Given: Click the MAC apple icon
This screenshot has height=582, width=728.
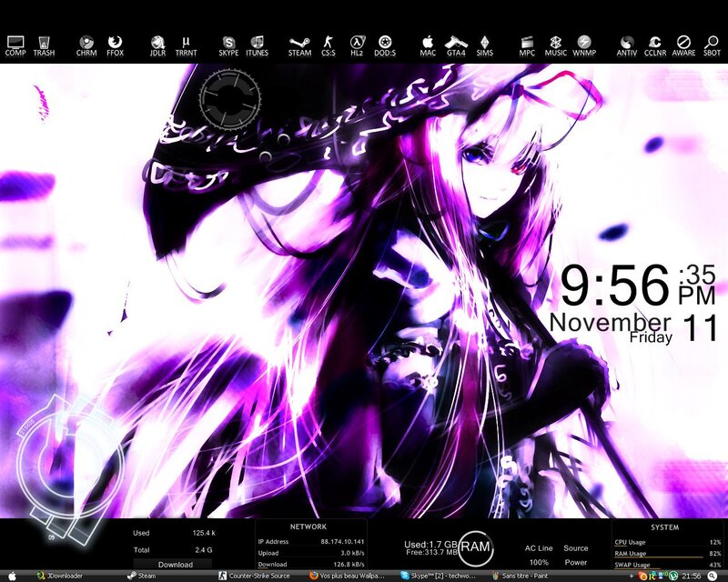Looking at the screenshot, I should pyautogui.click(x=428, y=46).
